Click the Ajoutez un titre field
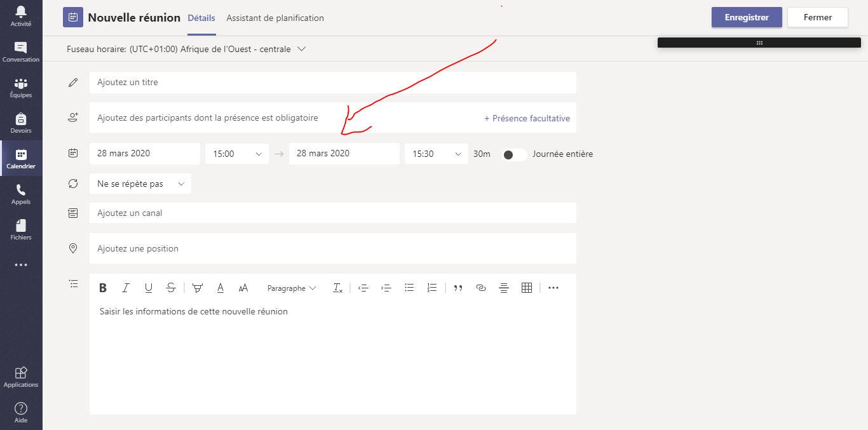Image resolution: width=868 pixels, height=430 pixels. (x=333, y=83)
